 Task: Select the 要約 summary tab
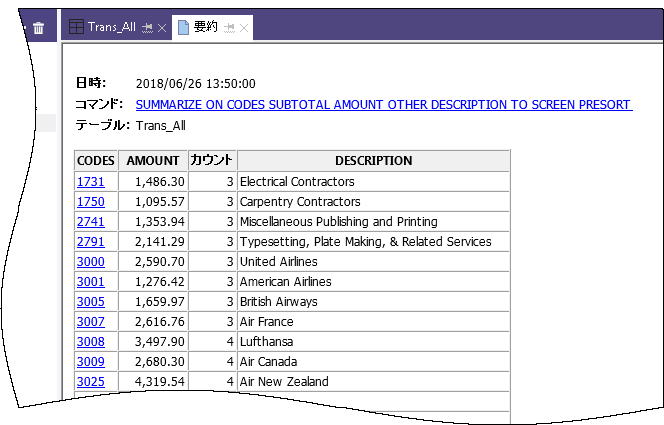205,27
